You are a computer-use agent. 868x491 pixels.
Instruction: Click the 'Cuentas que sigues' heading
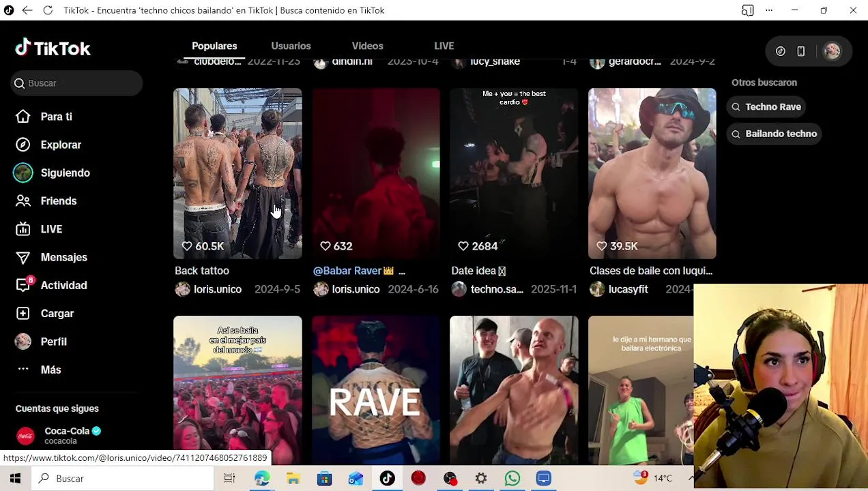pyautogui.click(x=57, y=408)
